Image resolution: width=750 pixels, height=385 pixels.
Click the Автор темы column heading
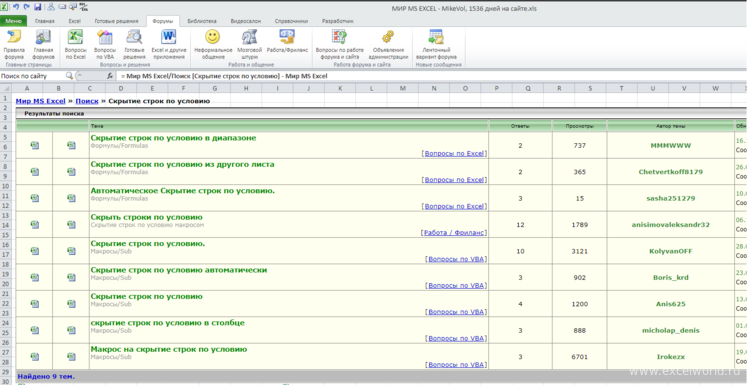pos(671,126)
